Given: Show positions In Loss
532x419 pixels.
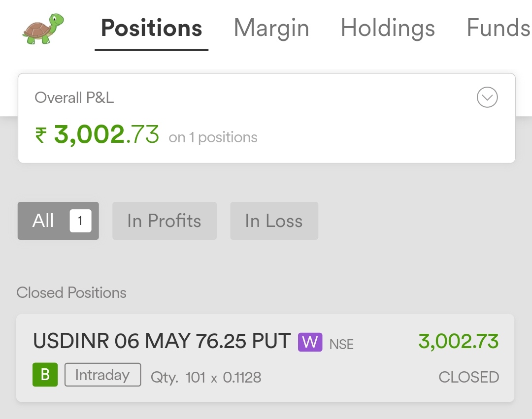Looking at the screenshot, I should coord(274,221).
